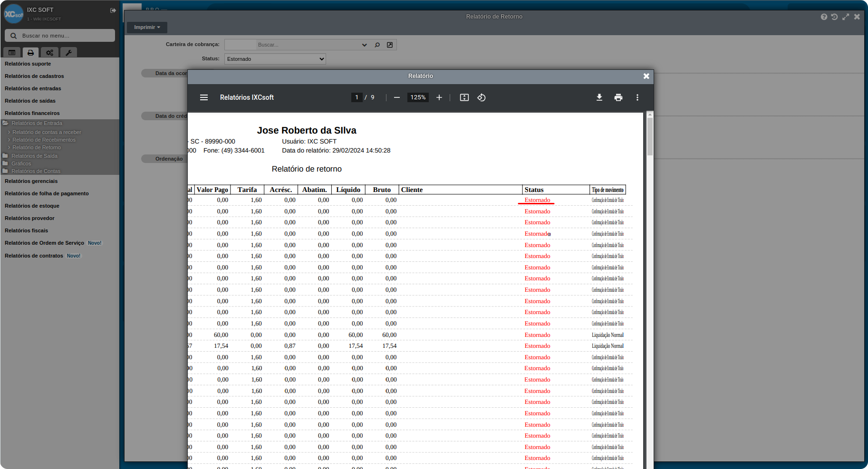This screenshot has height=469, width=868.
Task: Open the Imprimir dropdown button
Action: (x=147, y=27)
